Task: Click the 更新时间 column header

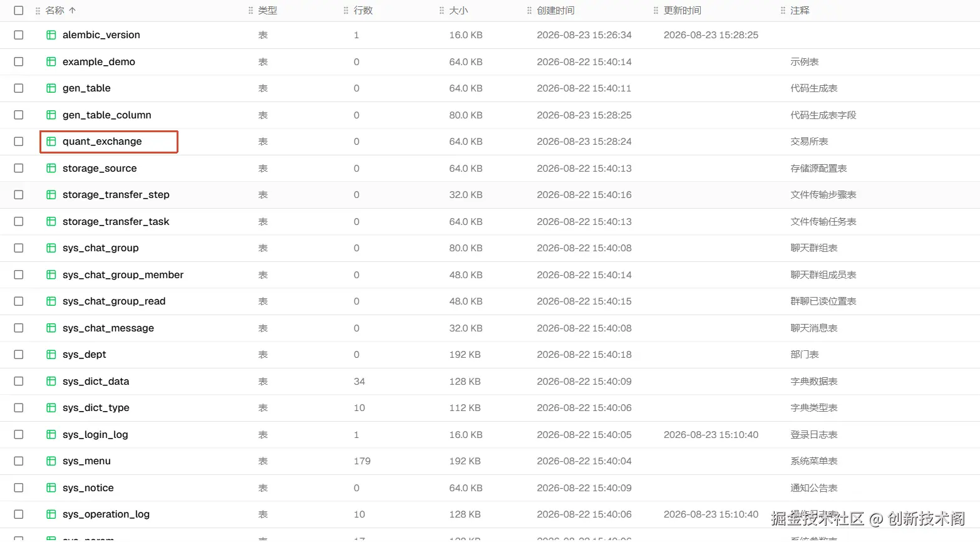Action: [683, 11]
